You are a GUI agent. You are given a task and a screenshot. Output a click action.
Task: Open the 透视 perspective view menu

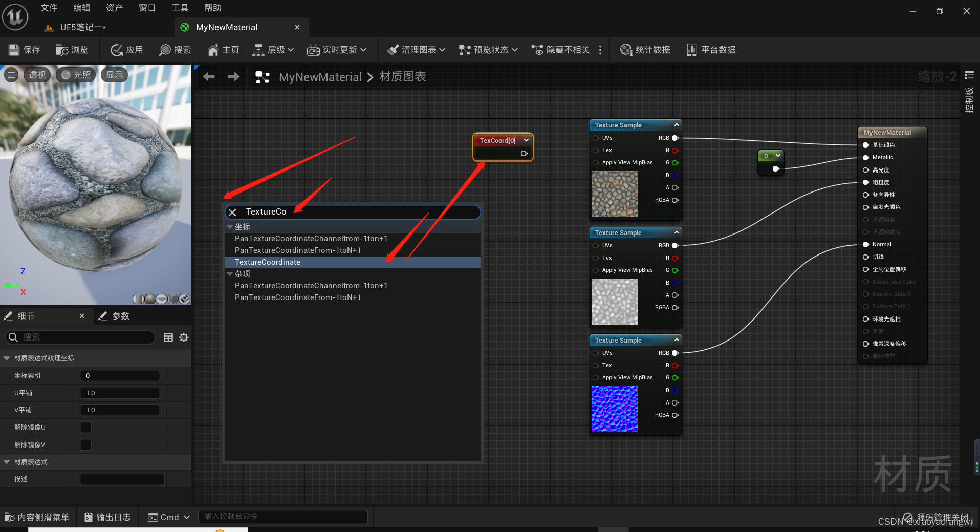pos(37,75)
